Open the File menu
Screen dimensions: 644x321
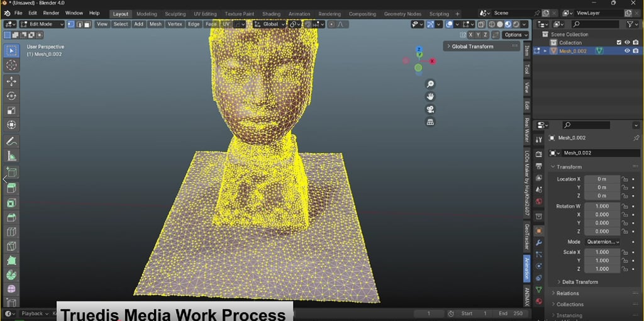(18, 13)
